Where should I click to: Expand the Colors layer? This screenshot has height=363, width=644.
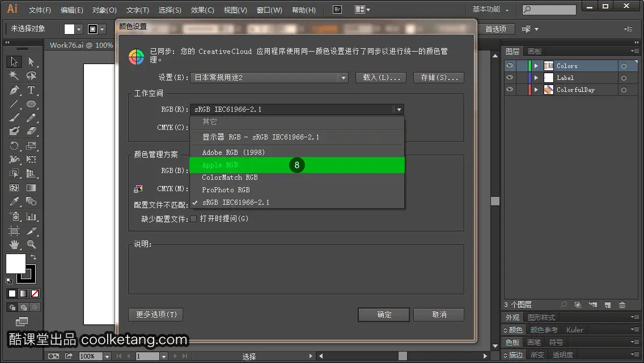536,66
